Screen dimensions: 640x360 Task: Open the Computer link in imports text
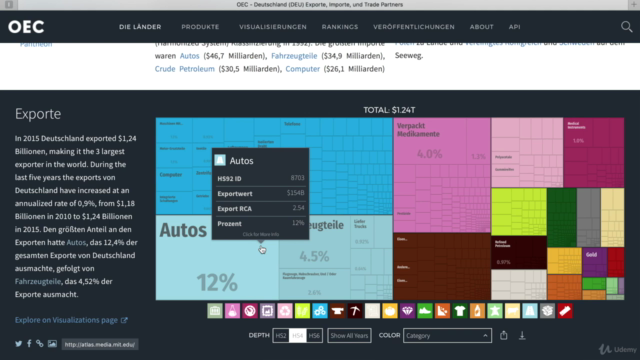302,69
